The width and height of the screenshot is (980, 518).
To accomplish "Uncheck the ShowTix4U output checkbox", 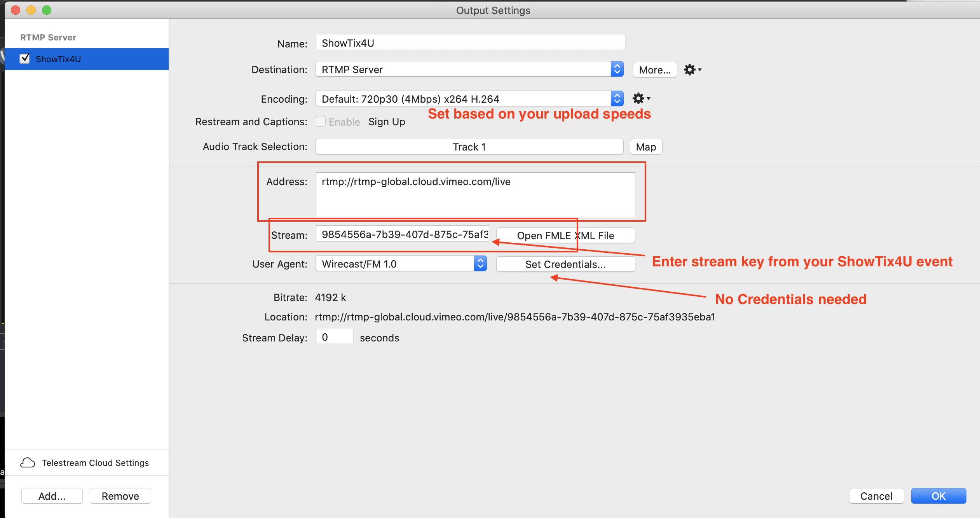I will (x=25, y=59).
